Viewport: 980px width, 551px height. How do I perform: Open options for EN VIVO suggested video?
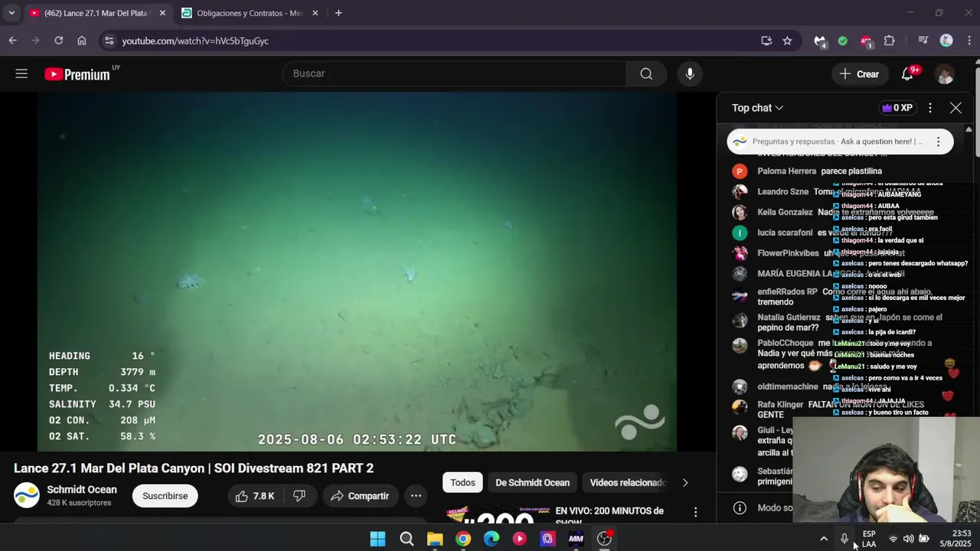pos(695,512)
